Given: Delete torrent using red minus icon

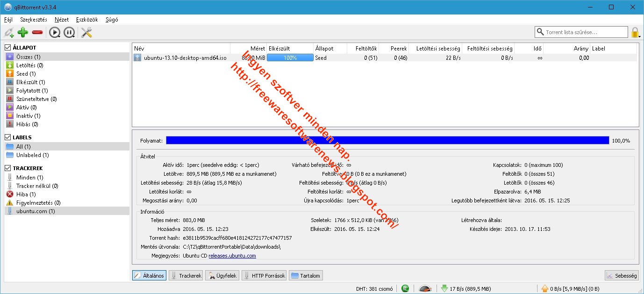Looking at the screenshot, I should (37, 32).
